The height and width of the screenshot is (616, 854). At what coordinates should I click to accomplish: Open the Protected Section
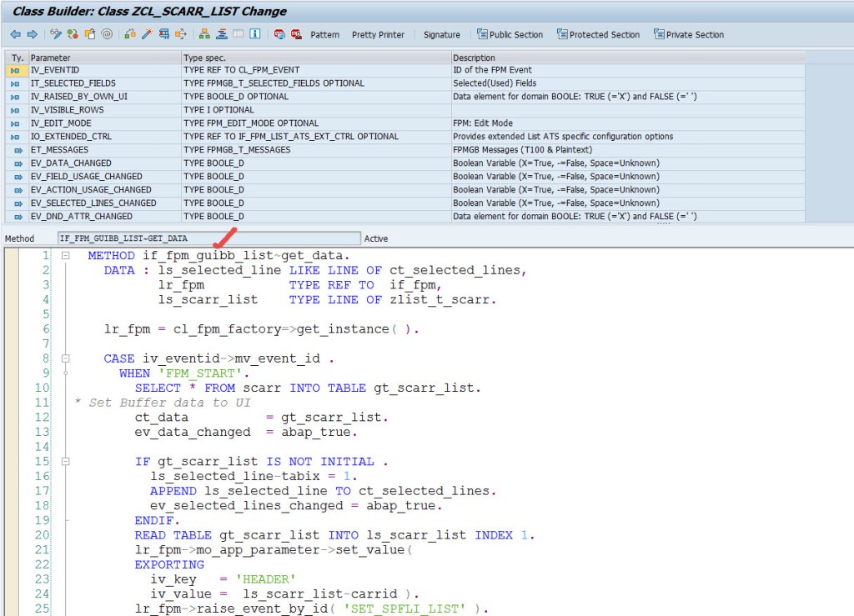tap(598, 34)
